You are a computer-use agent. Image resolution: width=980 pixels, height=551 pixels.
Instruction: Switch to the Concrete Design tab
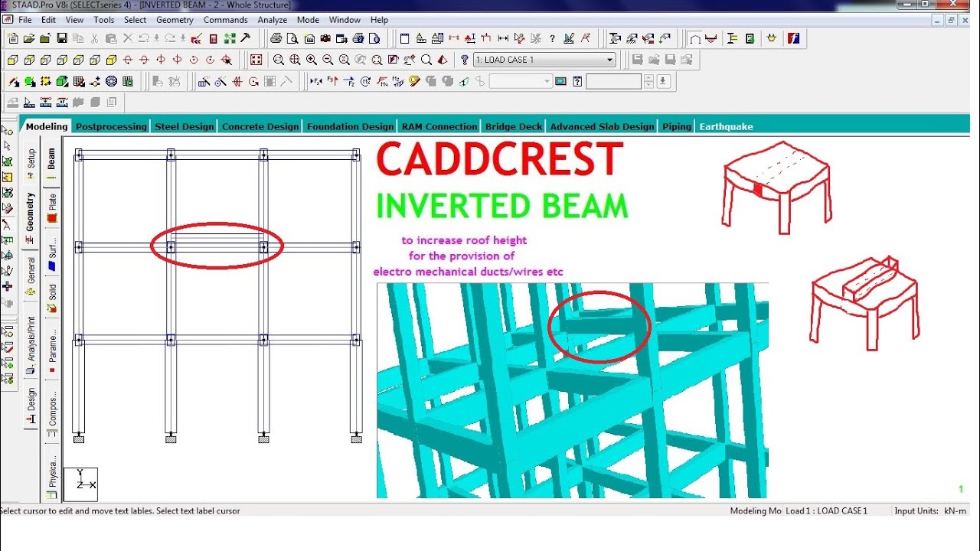pyautogui.click(x=260, y=127)
